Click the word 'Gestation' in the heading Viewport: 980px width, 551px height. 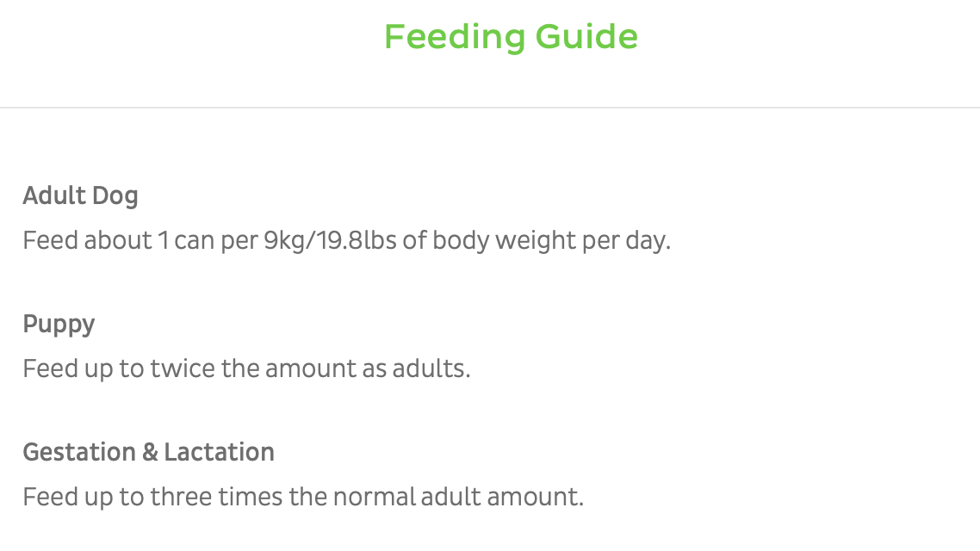pyautogui.click(x=78, y=452)
